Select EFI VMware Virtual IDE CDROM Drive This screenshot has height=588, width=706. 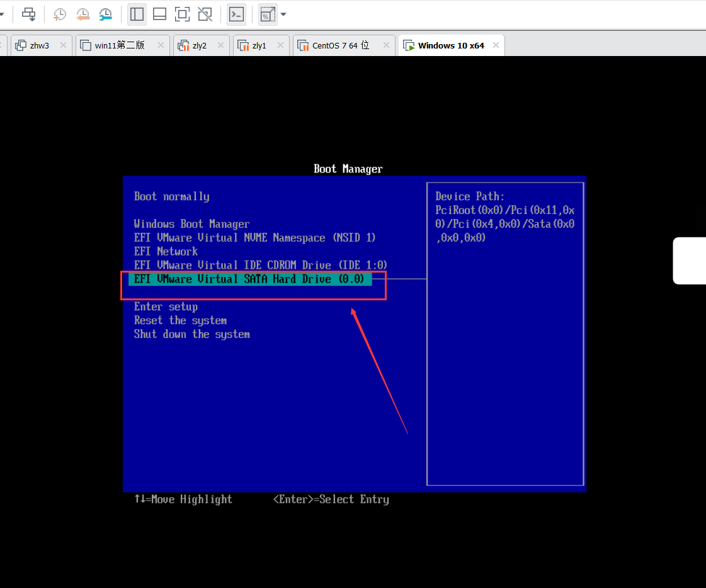tap(260, 265)
